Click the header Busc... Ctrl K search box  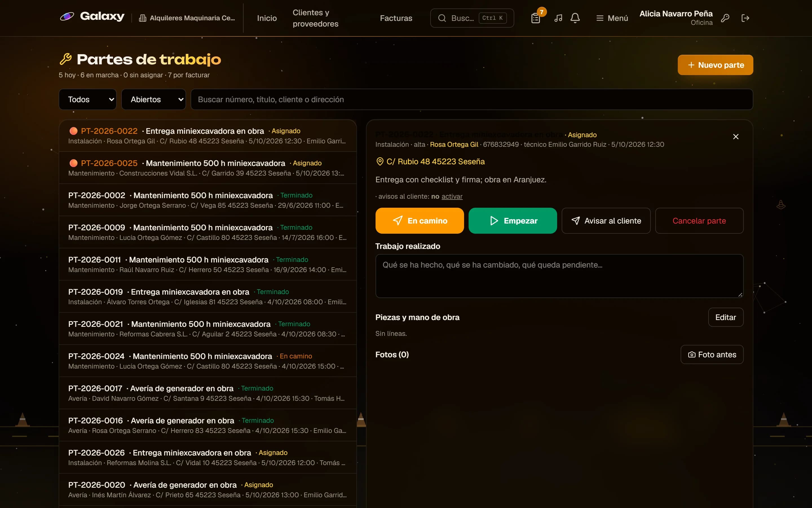(472, 18)
